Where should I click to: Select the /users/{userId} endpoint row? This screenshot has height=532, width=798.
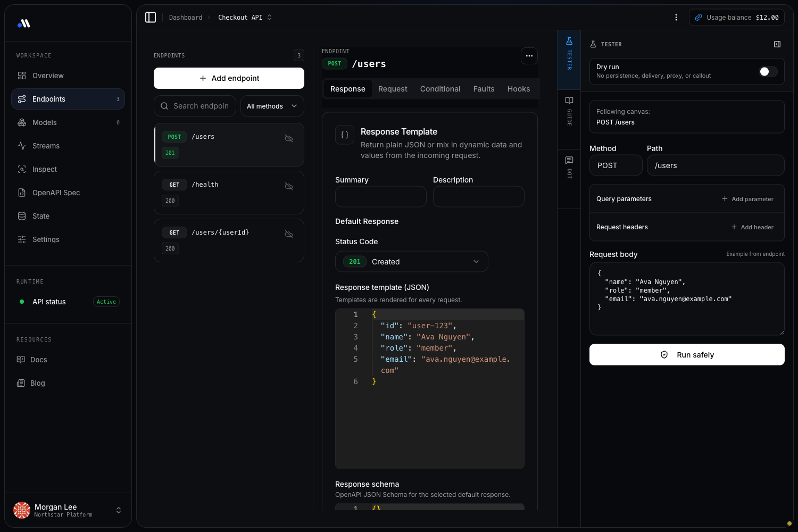229,240
